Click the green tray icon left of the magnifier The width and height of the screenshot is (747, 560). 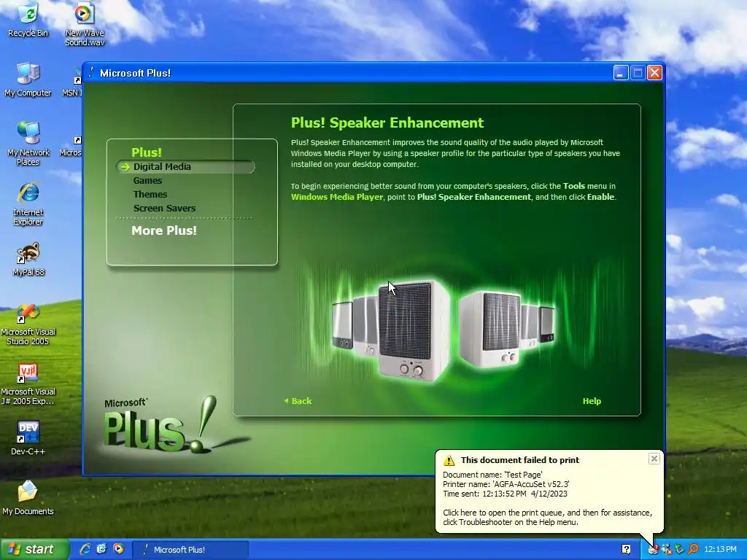(679, 550)
